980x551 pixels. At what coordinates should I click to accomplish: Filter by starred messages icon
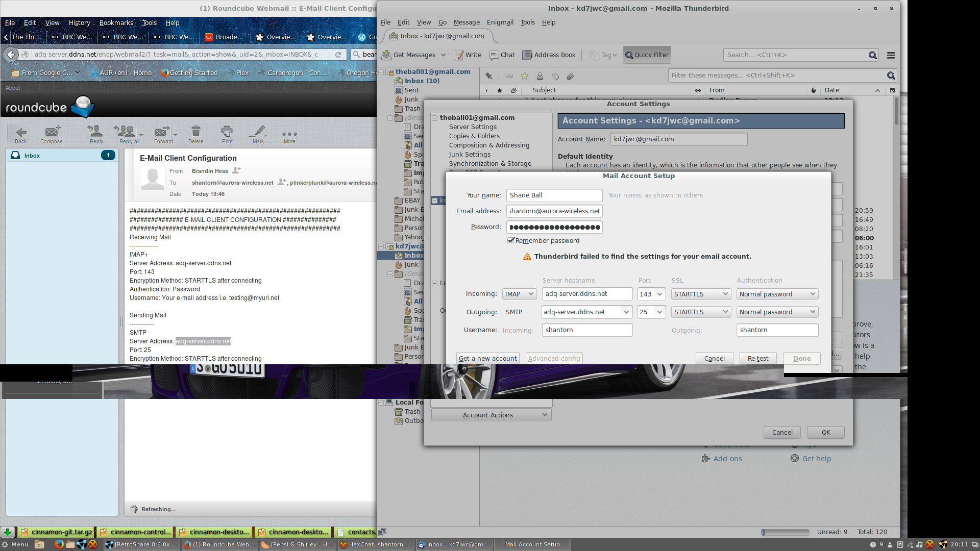click(525, 76)
